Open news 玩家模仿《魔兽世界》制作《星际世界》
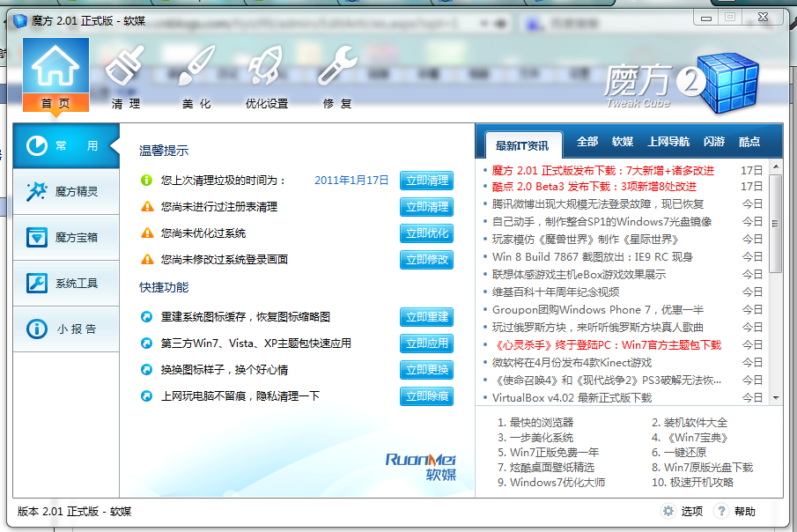 point(585,239)
